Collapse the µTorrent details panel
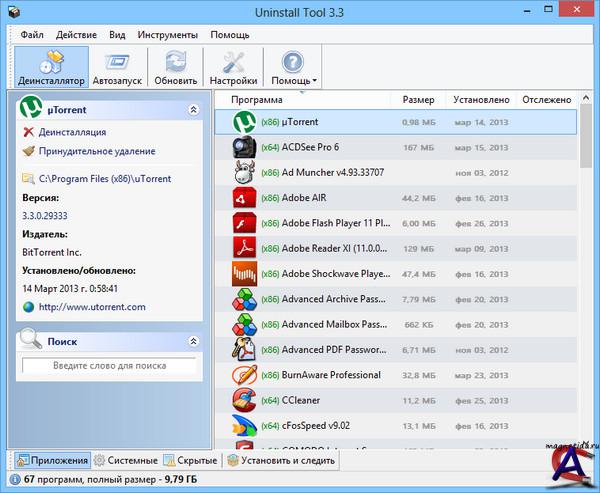Image resolution: width=600 pixels, height=493 pixels. [x=193, y=109]
